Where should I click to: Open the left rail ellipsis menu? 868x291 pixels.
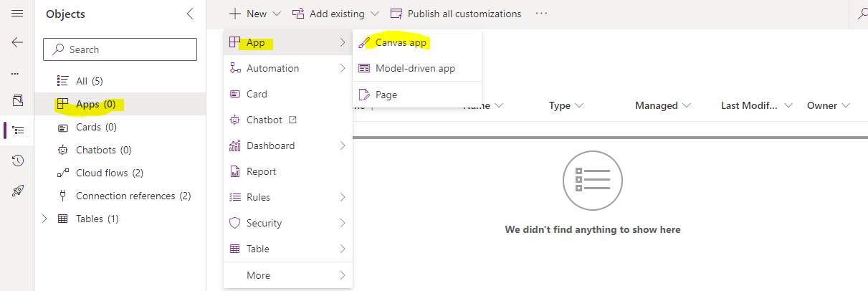(x=15, y=73)
